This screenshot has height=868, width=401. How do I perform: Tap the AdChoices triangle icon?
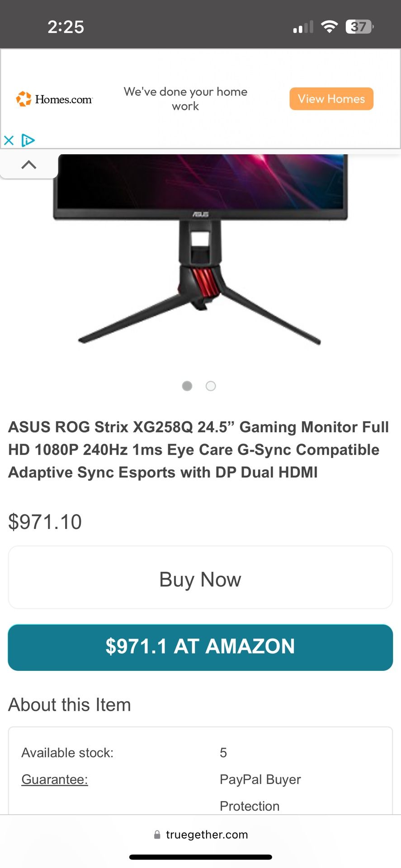28,140
